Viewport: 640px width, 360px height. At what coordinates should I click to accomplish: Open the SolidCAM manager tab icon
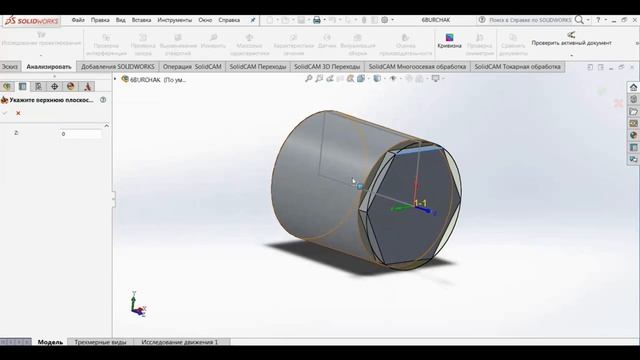tap(87, 86)
